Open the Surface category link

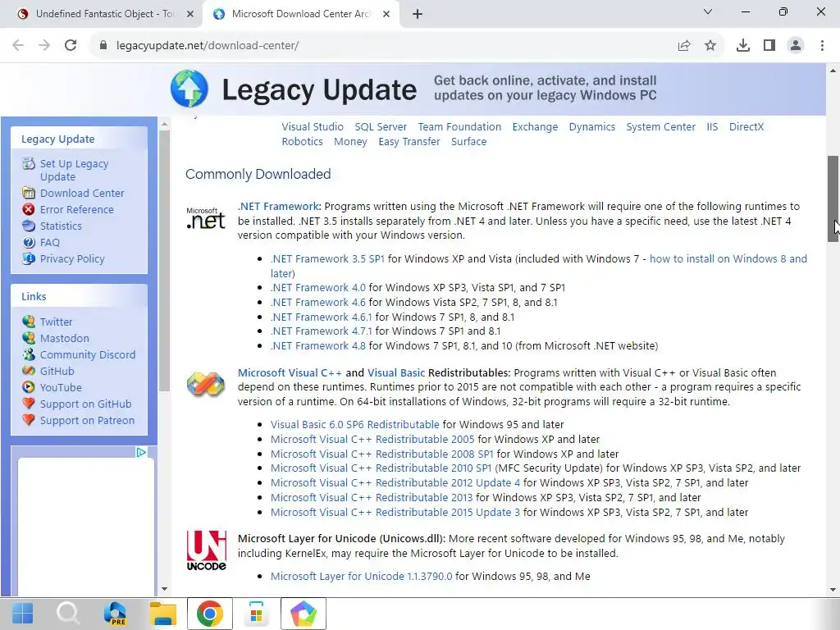click(x=468, y=141)
